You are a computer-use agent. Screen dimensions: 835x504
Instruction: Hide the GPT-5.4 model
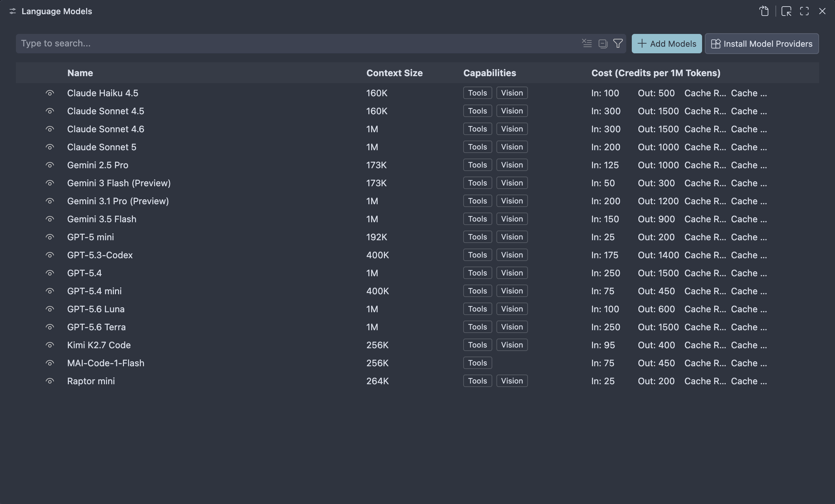pyautogui.click(x=50, y=273)
